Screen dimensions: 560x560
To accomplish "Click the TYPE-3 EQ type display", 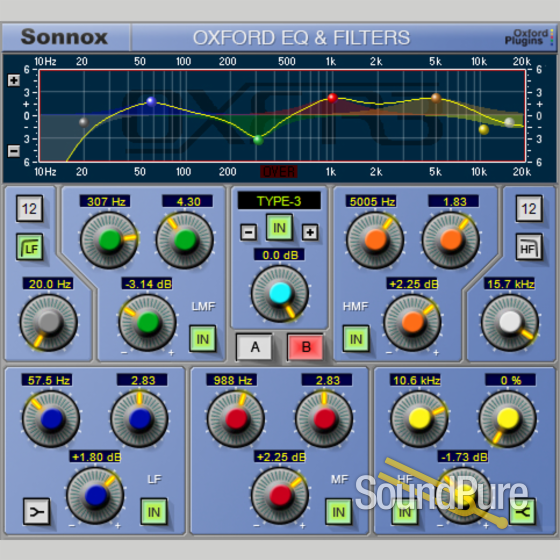I will click(279, 201).
